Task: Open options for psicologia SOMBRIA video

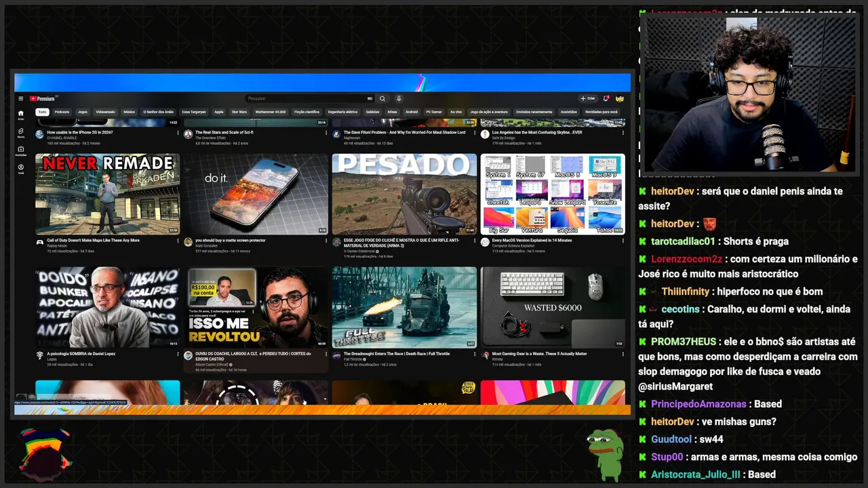Action: coord(178,354)
